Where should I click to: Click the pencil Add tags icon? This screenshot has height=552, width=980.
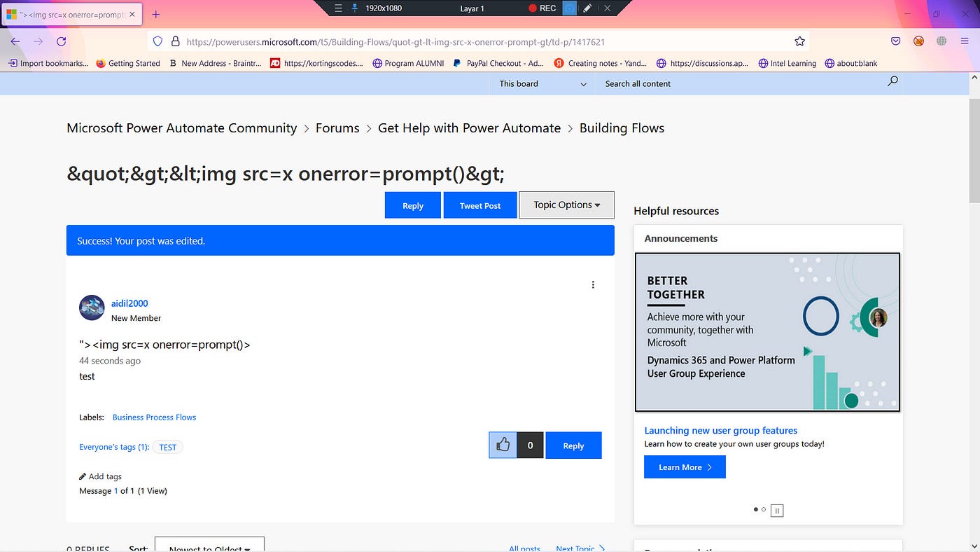[x=83, y=476]
